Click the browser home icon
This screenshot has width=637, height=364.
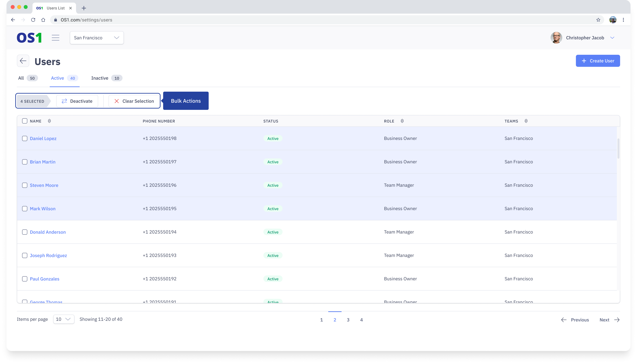click(x=43, y=20)
